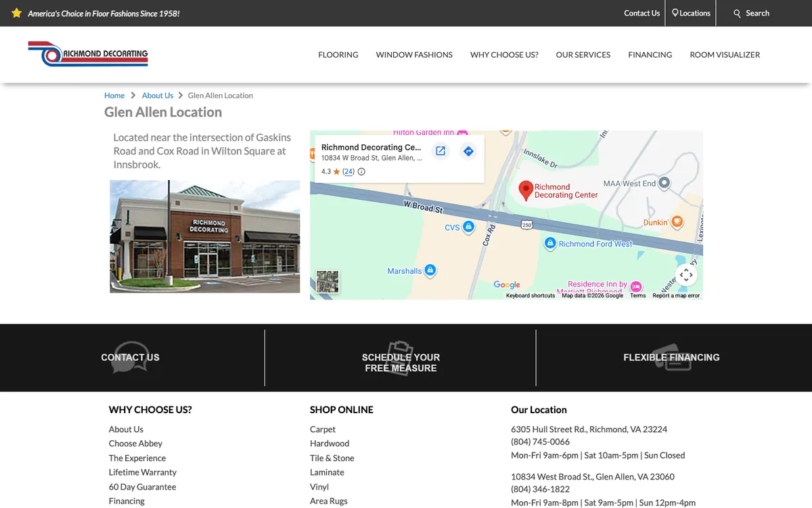Image resolution: width=812 pixels, height=508 pixels.
Task: Click the Glen Allen Location heading
Action: pos(163,112)
